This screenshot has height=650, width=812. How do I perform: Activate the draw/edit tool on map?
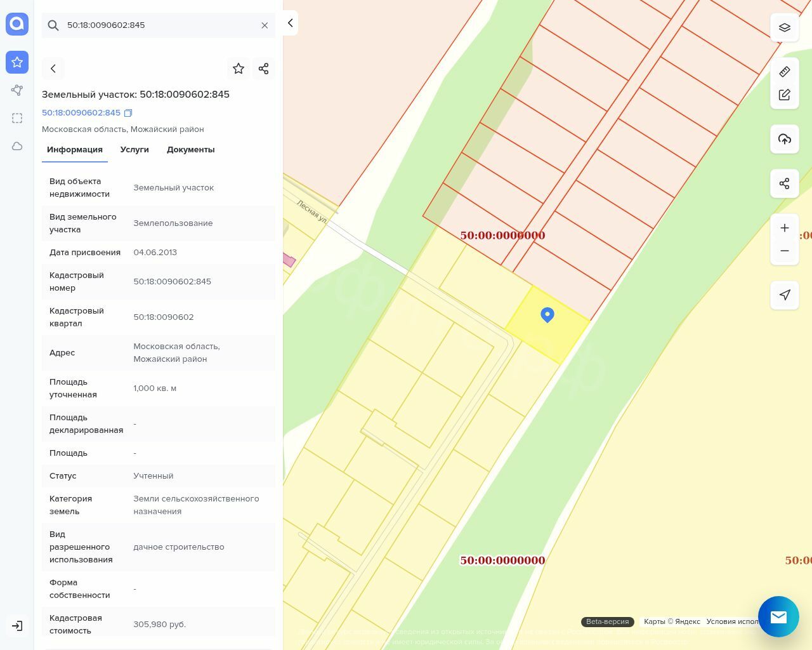click(785, 95)
